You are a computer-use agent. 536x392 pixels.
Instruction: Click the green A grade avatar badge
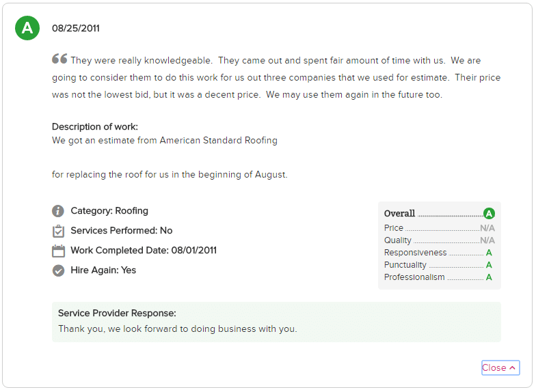coord(27,28)
